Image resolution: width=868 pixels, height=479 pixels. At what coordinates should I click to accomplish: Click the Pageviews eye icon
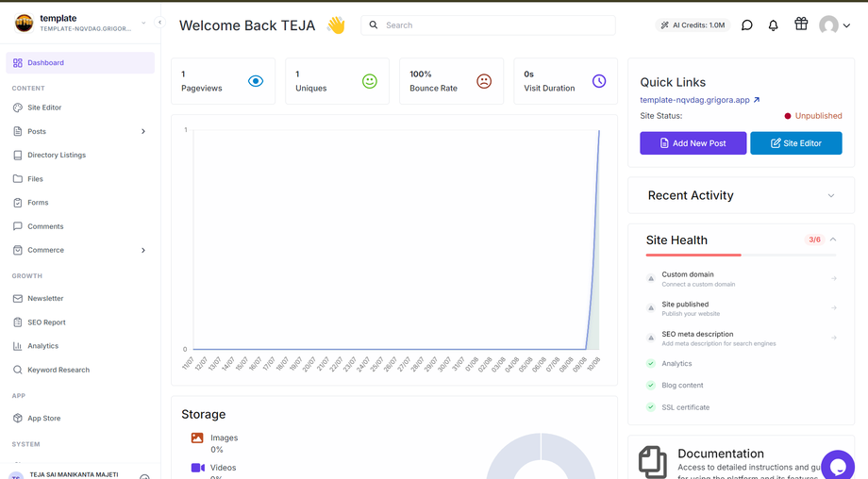coord(255,81)
